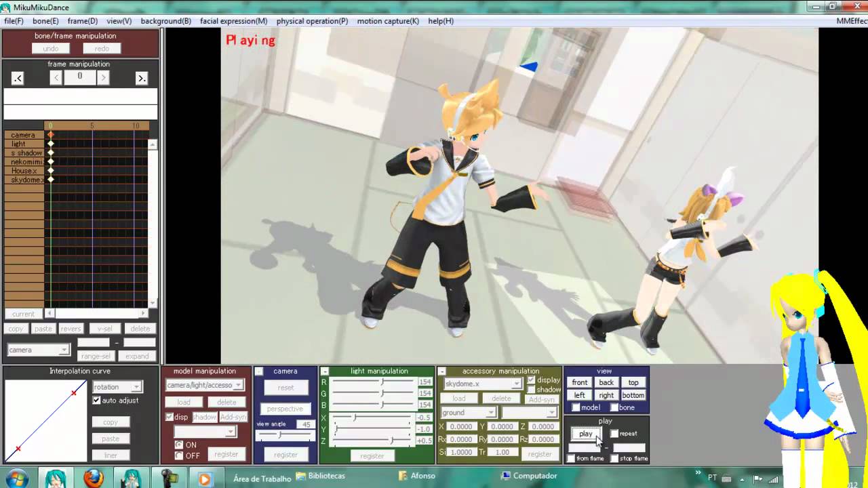Enable the view model checkbox
The height and width of the screenshot is (488, 868).
click(x=576, y=407)
